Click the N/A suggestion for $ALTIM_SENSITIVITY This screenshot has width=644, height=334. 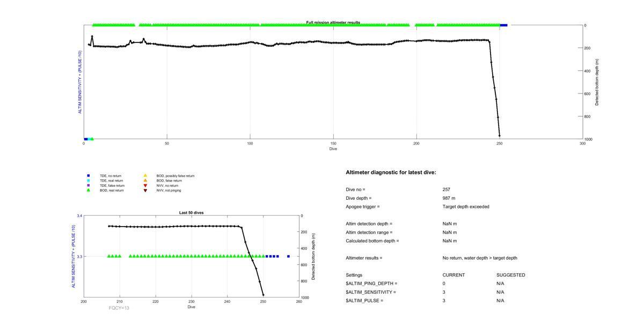500,292
